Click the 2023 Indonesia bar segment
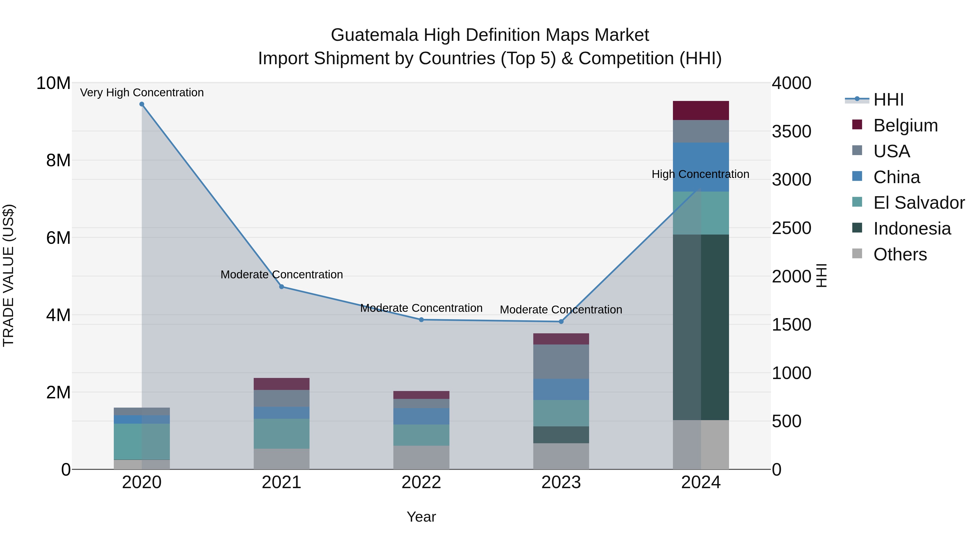This screenshot has height=551, width=980. pos(561,435)
